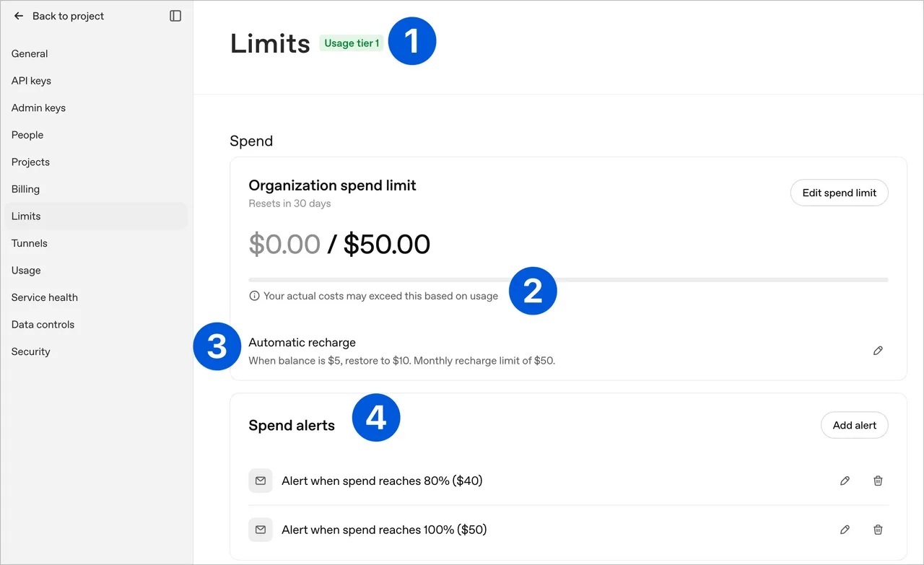
Task: Edit Automatic recharge via pencil icon
Action: click(878, 351)
